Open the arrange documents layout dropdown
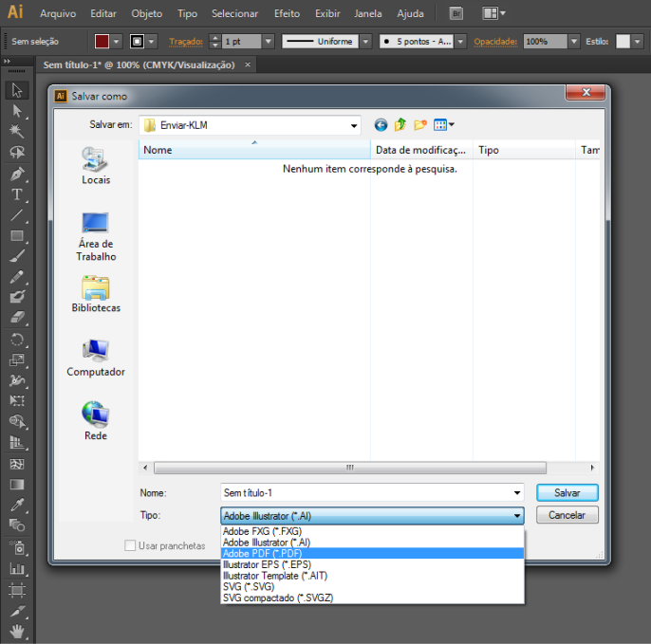This screenshot has height=644, width=651. pyautogui.click(x=493, y=13)
